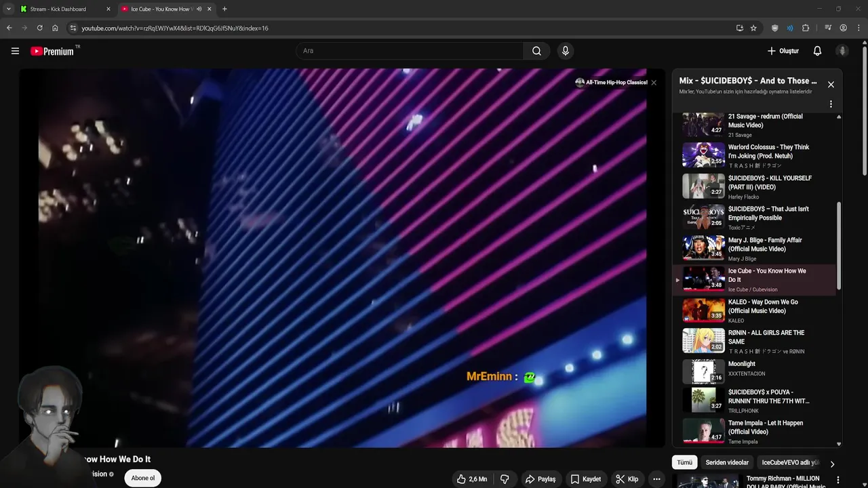The height and width of the screenshot is (488, 868).
Task: Click the Kaydet save button
Action: (x=586, y=479)
